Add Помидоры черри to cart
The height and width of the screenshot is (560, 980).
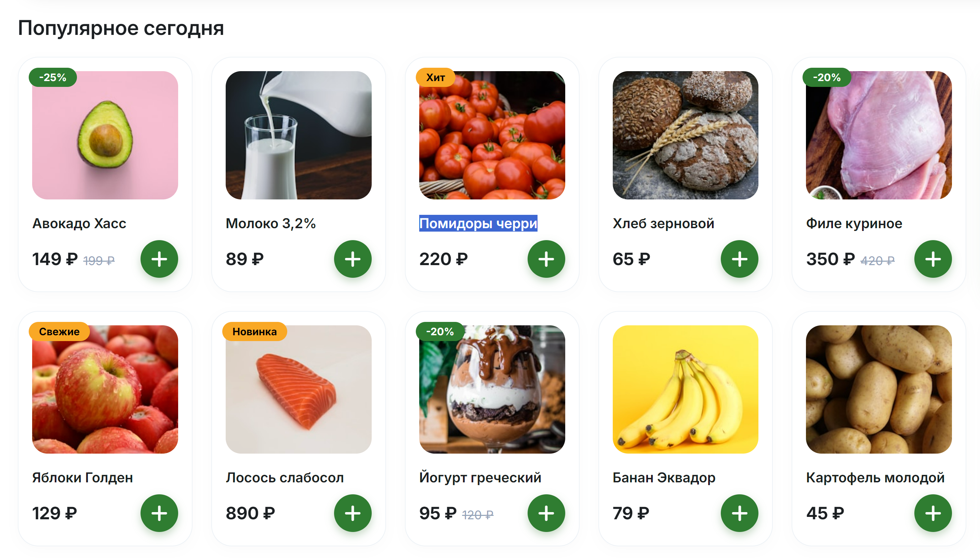click(546, 259)
